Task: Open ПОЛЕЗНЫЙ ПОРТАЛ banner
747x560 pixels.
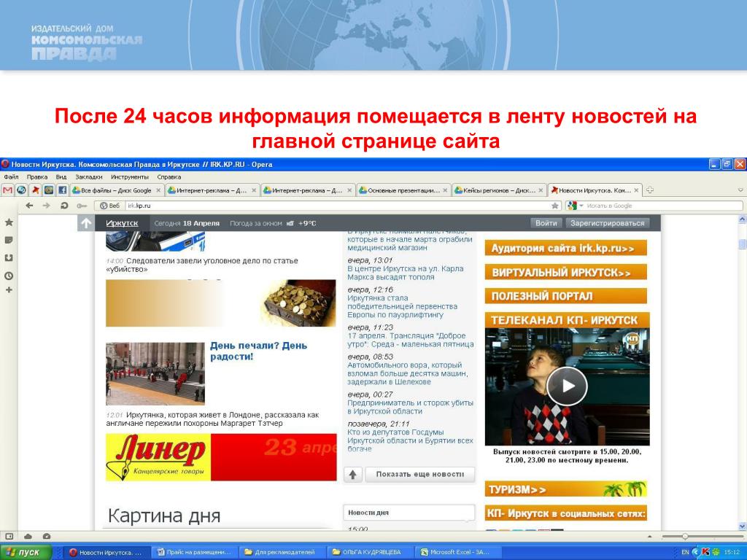Action: (566, 296)
